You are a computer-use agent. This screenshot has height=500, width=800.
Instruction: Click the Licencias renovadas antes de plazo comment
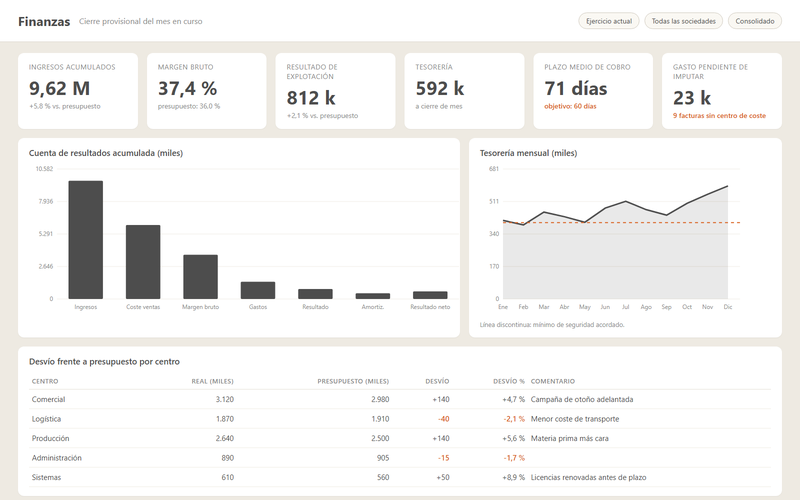588,478
